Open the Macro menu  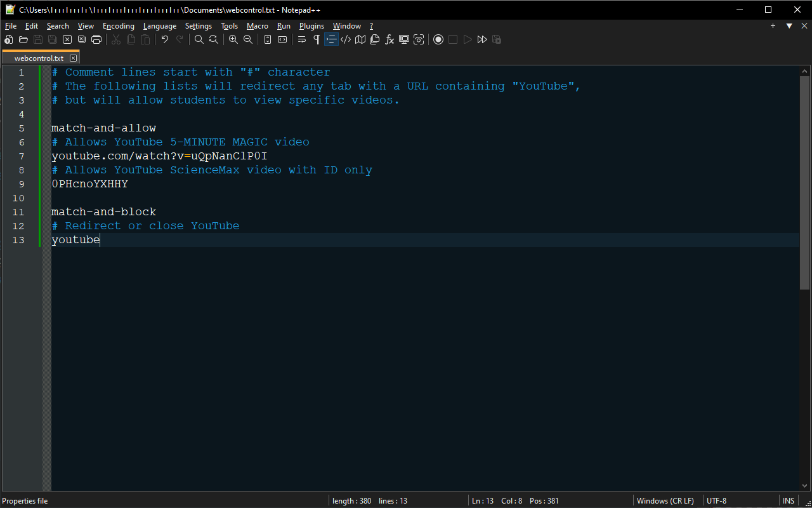(258, 26)
